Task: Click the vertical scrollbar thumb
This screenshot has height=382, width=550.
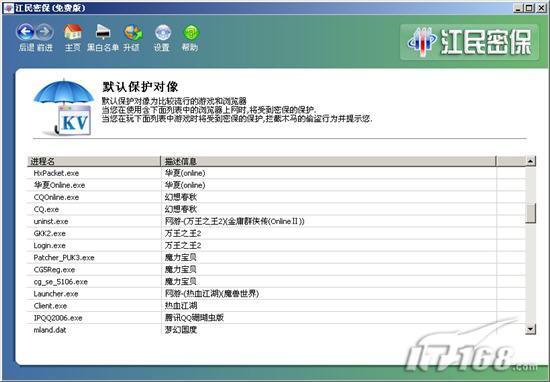Action: [530, 213]
